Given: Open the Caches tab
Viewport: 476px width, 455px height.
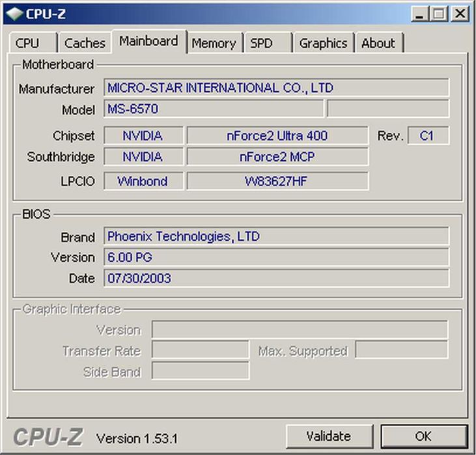Looking at the screenshot, I should [x=85, y=43].
